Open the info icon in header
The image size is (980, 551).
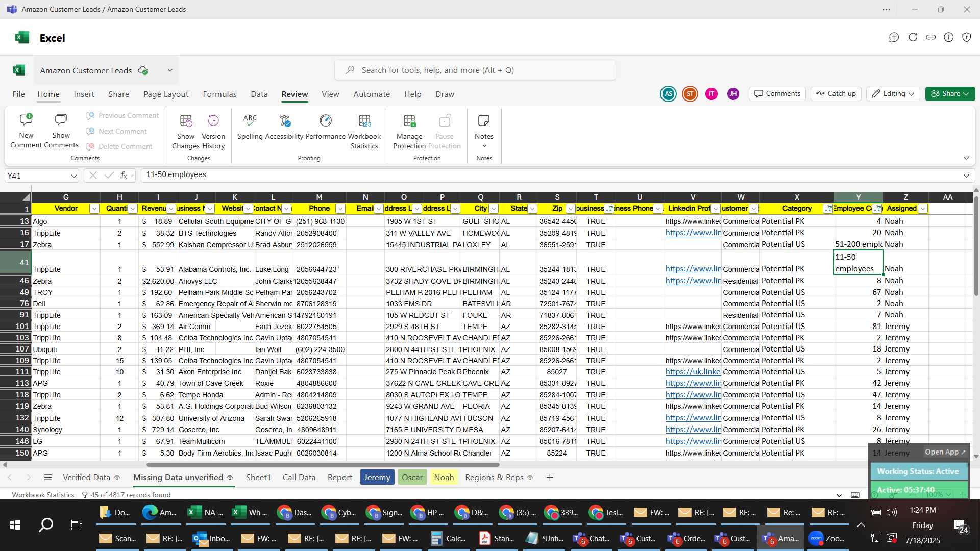pyautogui.click(x=948, y=37)
